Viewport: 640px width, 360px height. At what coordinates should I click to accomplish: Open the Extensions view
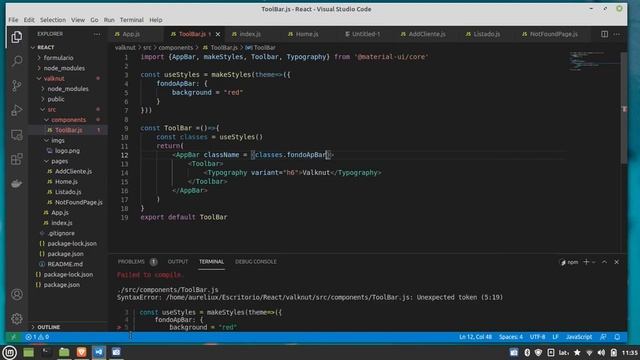[x=17, y=159]
